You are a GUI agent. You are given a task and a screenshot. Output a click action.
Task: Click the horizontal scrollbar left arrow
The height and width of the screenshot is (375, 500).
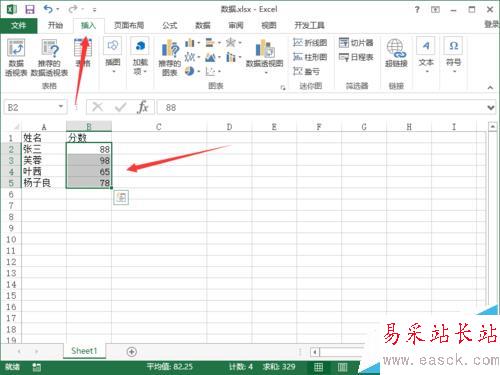coord(315,352)
